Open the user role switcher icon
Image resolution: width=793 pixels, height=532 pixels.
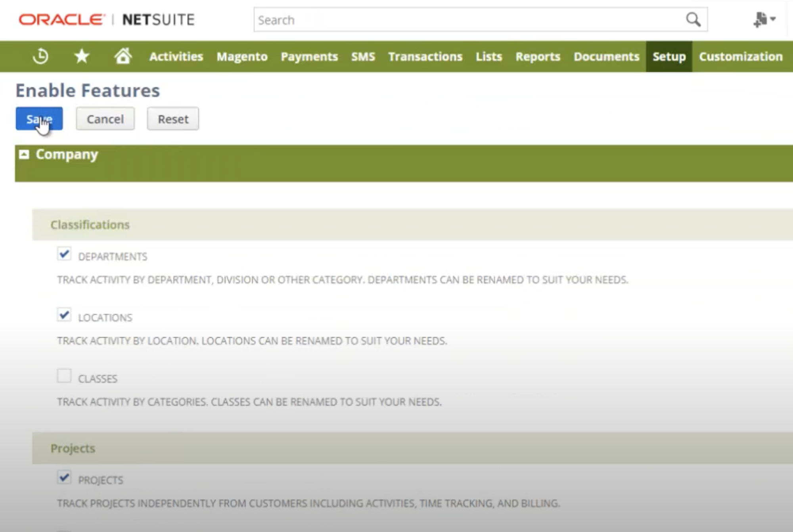point(764,19)
